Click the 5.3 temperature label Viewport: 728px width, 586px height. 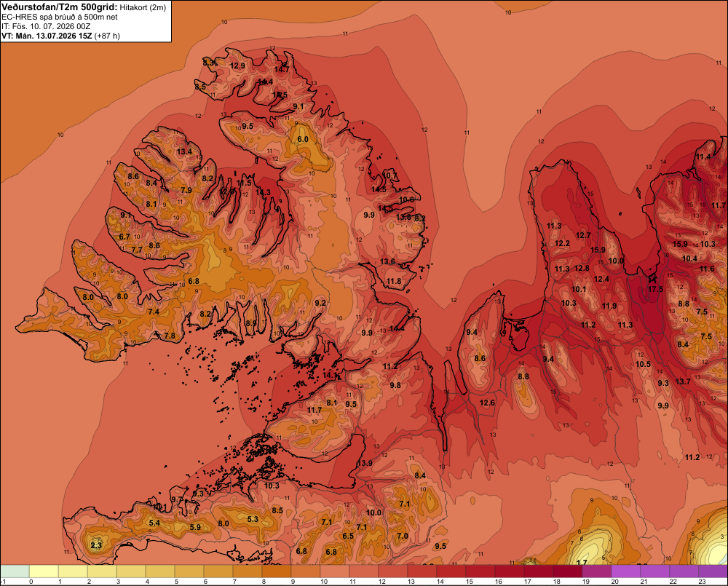[x=253, y=519]
